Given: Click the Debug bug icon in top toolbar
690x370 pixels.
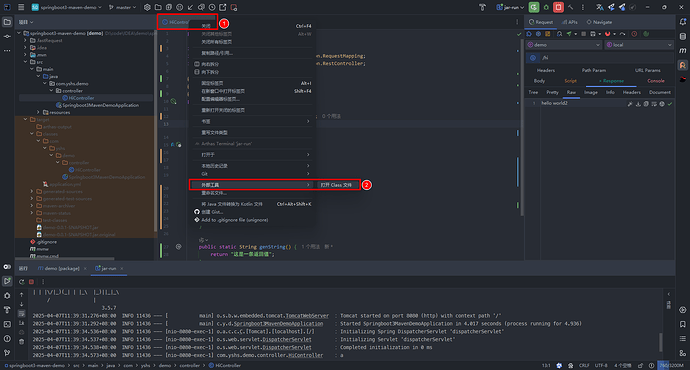Looking at the screenshot, I should point(546,7).
